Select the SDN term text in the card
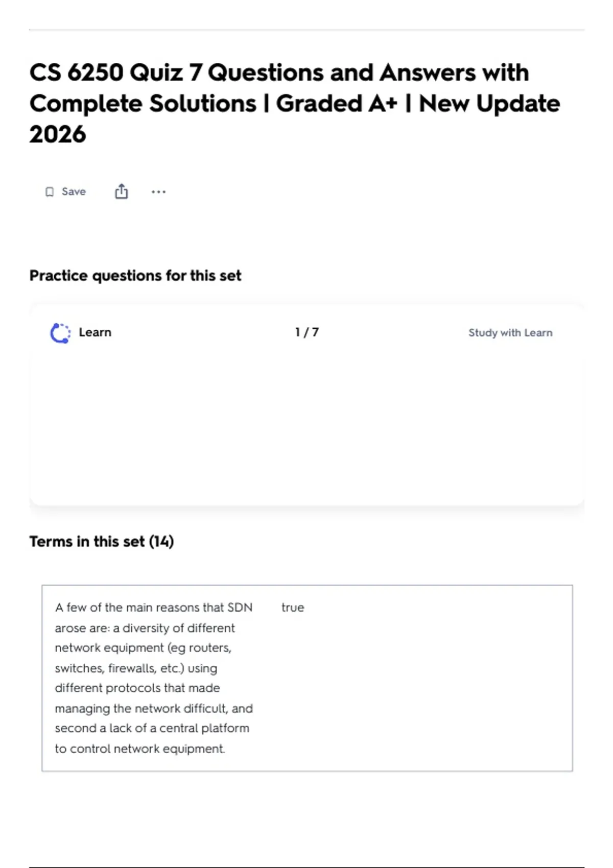Screen dimensions: 613x868 click(154, 678)
